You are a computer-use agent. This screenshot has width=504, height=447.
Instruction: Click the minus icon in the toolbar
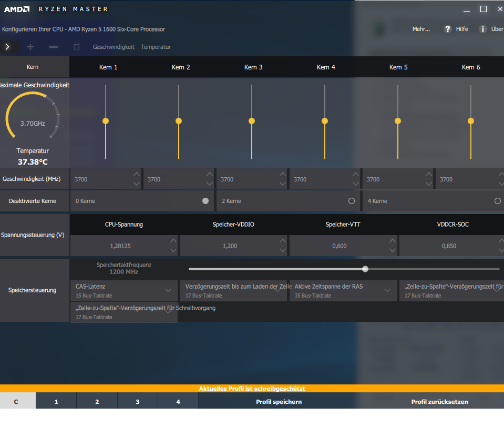(x=54, y=47)
